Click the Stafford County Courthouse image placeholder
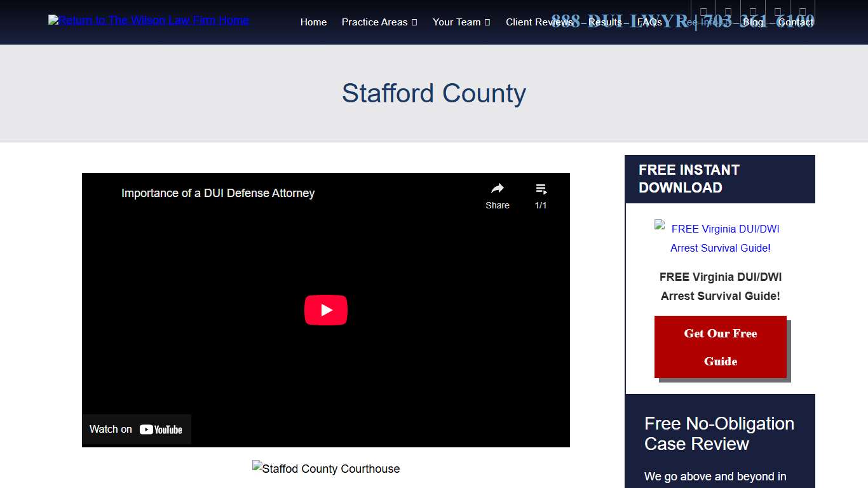868x488 pixels. point(326,468)
